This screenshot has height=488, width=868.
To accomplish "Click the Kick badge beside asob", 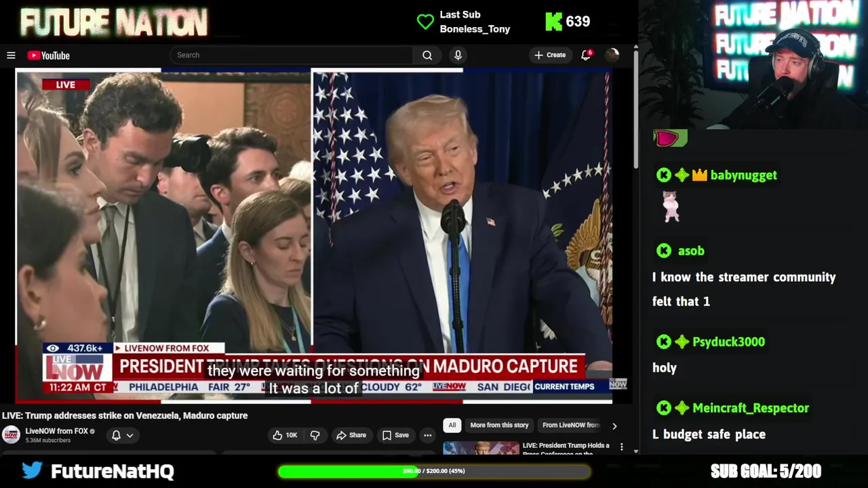I will (664, 251).
